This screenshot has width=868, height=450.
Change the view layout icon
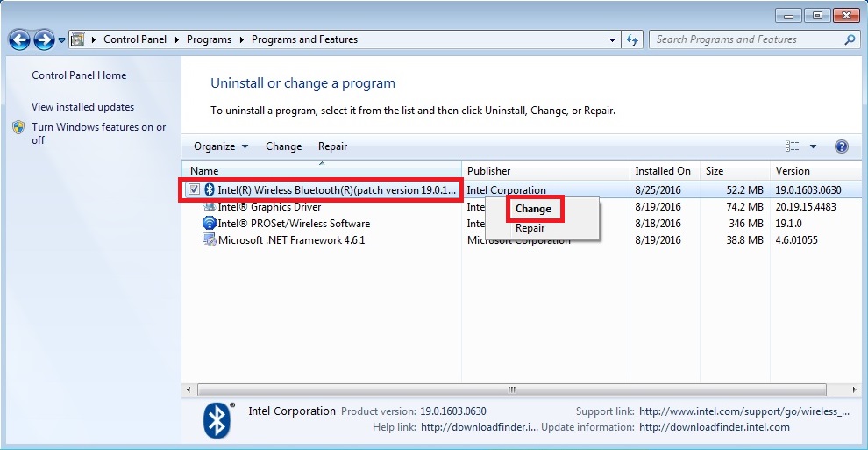tap(793, 146)
